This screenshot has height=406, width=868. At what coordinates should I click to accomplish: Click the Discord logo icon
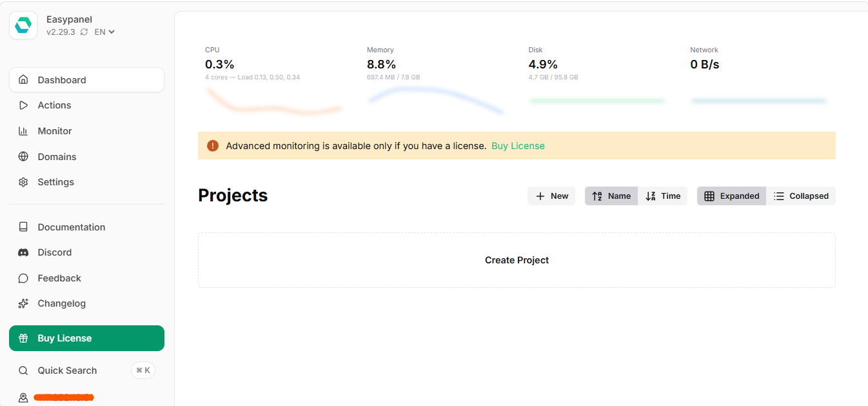(x=23, y=252)
